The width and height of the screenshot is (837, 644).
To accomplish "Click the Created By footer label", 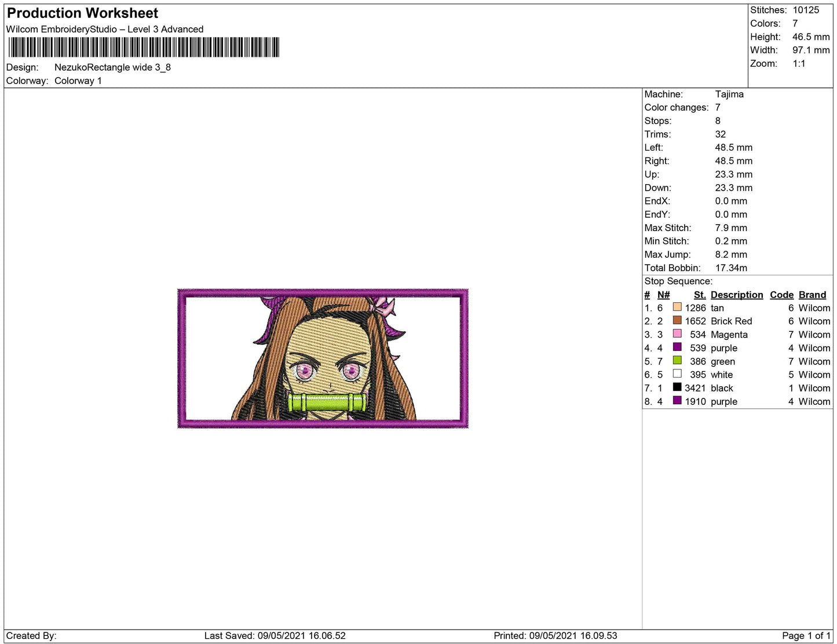I will click(31, 635).
